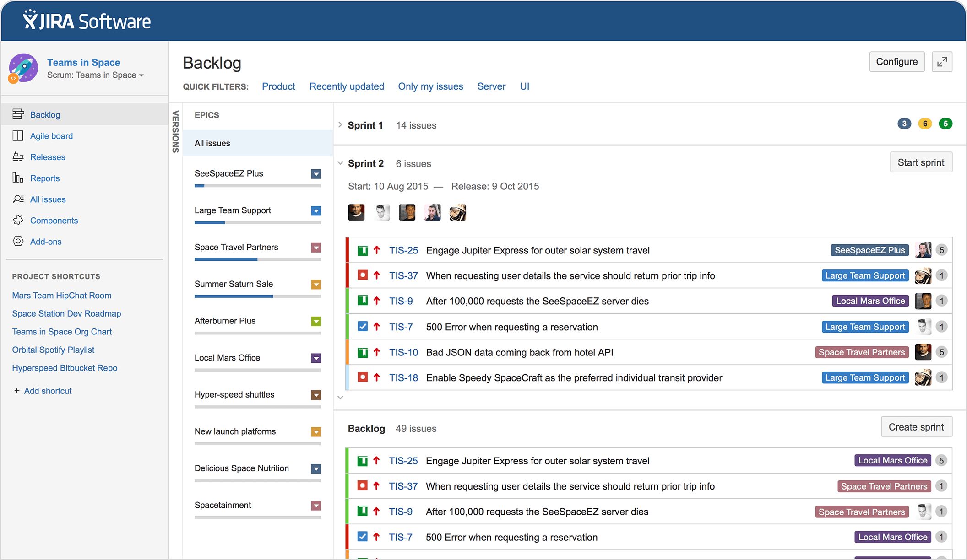Image resolution: width=967 pixels, height=560 pixels.
Task: Toggle the Sprint 1 collapsed section
Action: click(x=340, y=125)
